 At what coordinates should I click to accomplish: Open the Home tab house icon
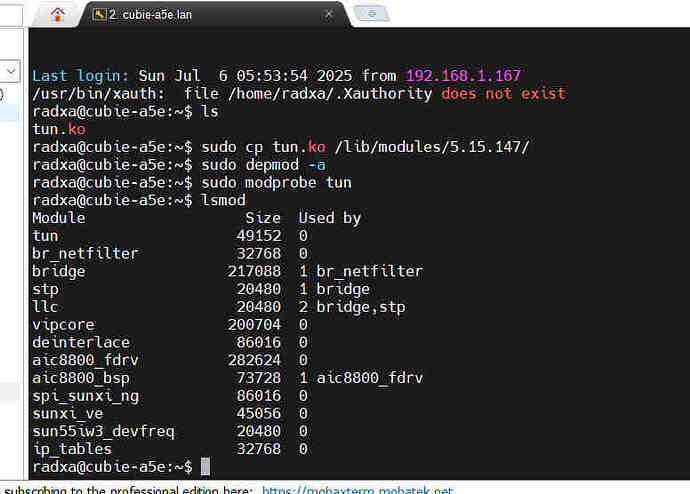pos(58,14)
